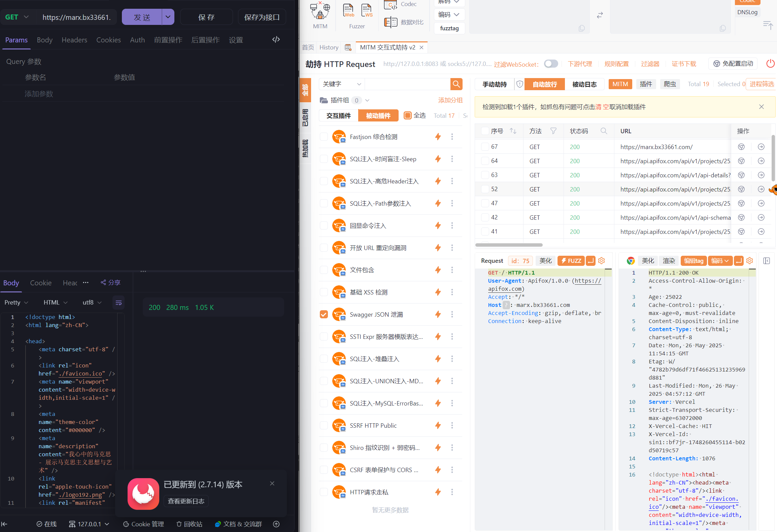Toggle 过滤WebSocket switch

[551, 64]
